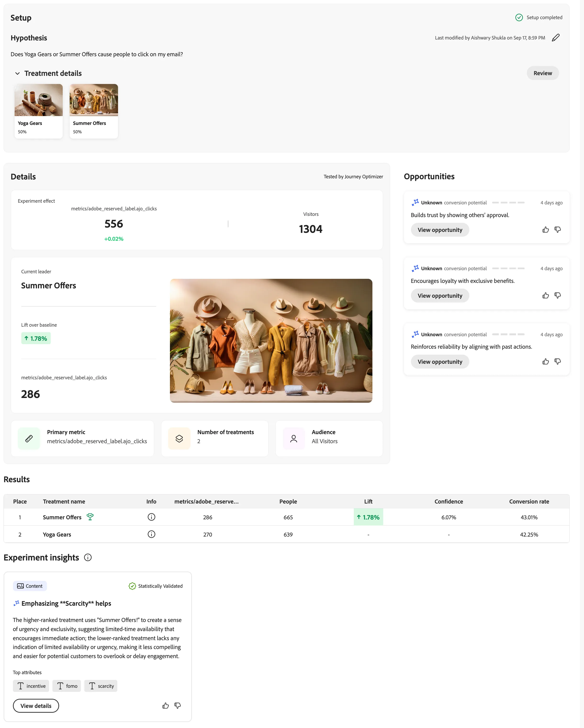The width and height of the screenshot is (584, 728).
Task: Click the Primary metric ruler icon
Action: 29,438
